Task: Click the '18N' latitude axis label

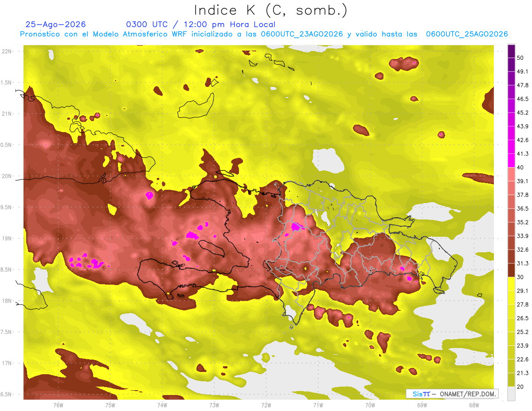Action: [7, 301]
